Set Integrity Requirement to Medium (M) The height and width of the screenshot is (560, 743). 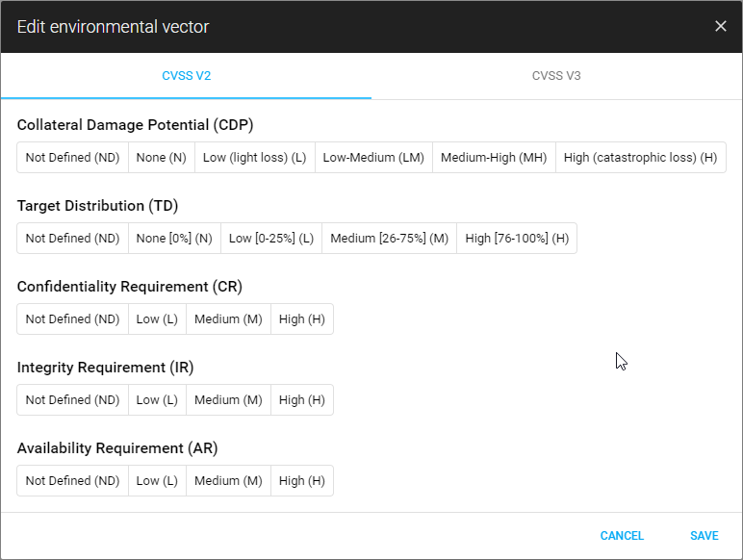228,400
